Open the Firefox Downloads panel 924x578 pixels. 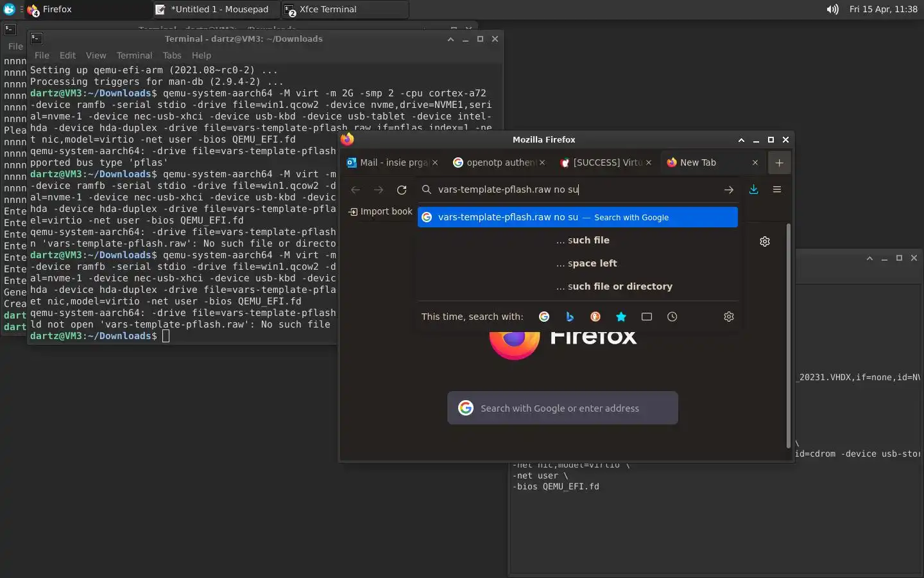(x=754, y=189)
